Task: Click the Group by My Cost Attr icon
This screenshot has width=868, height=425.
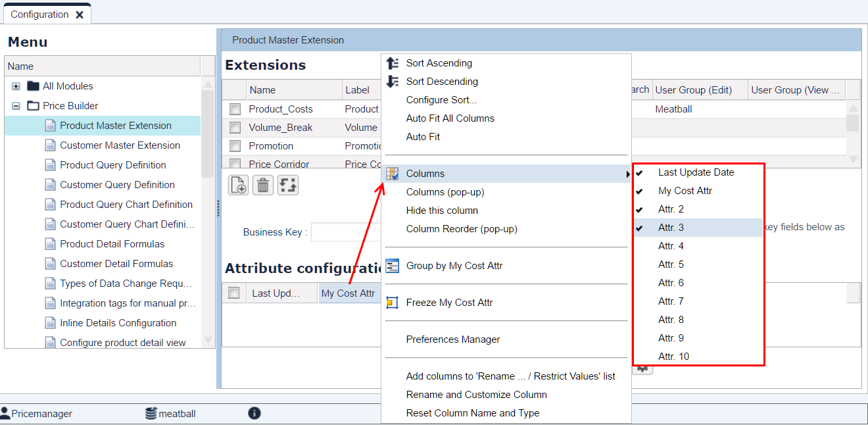Action: pyautogui.click(x=393, y=266)
